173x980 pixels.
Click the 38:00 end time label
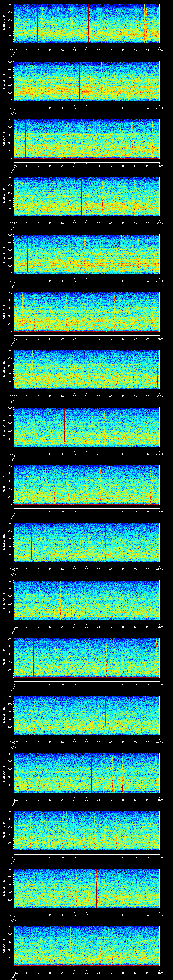[160, 396]
